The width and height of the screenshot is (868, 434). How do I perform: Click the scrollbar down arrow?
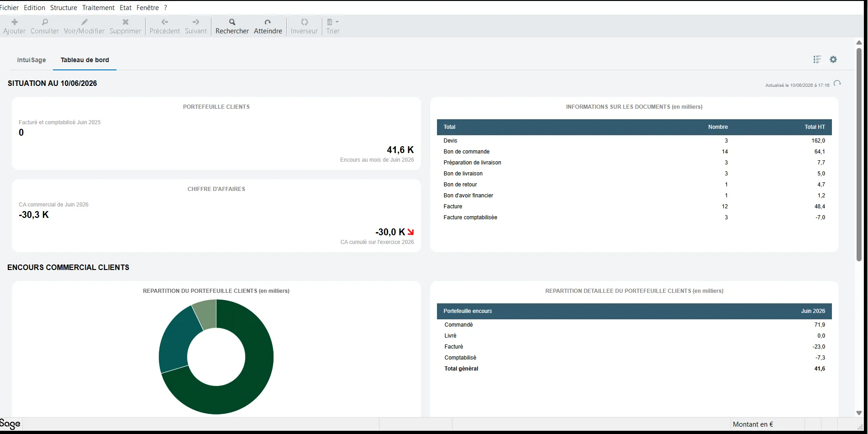coord(859,413)
